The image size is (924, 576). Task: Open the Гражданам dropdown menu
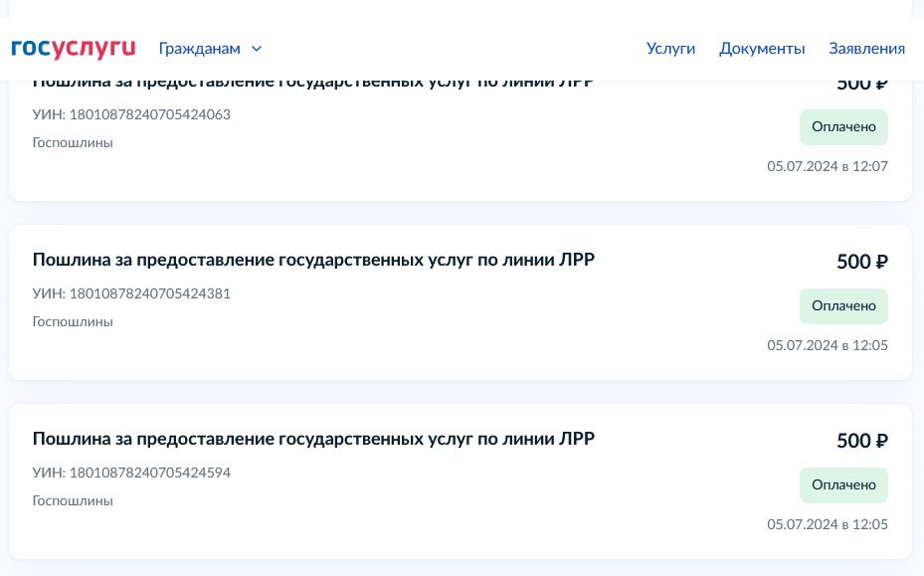tap(200, 48)
